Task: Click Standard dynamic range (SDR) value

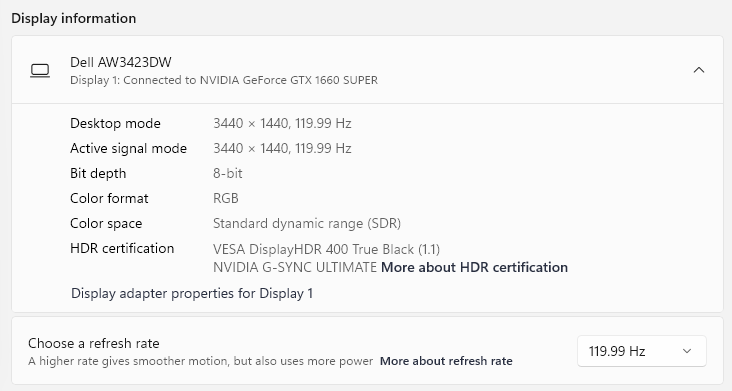Action: tap(307, 223)
